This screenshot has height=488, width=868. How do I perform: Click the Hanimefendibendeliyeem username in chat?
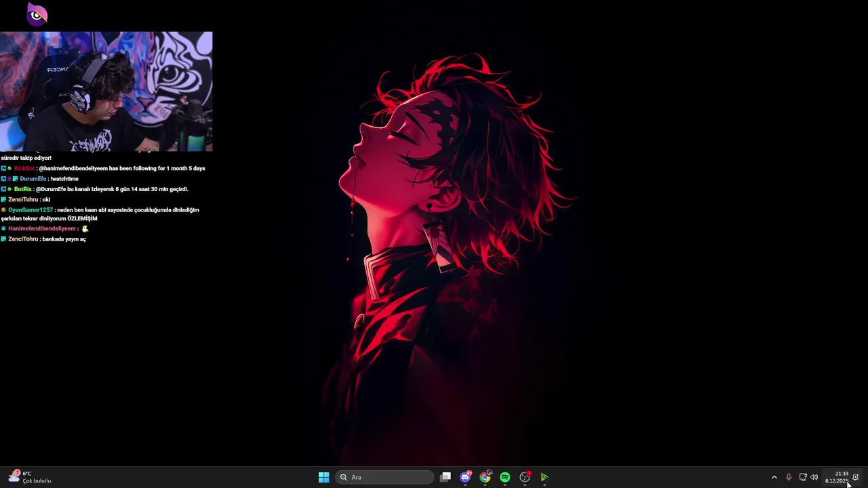click(x=42, y=228)
